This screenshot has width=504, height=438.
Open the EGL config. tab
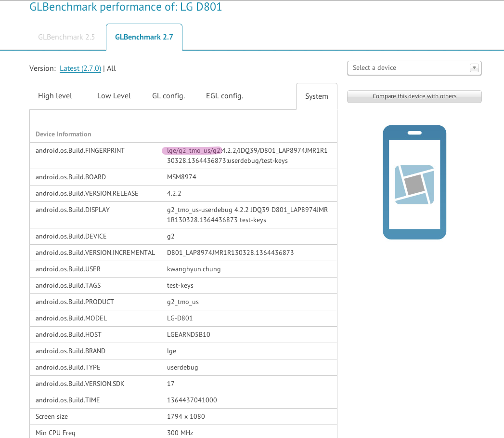[x=225, y=96]
